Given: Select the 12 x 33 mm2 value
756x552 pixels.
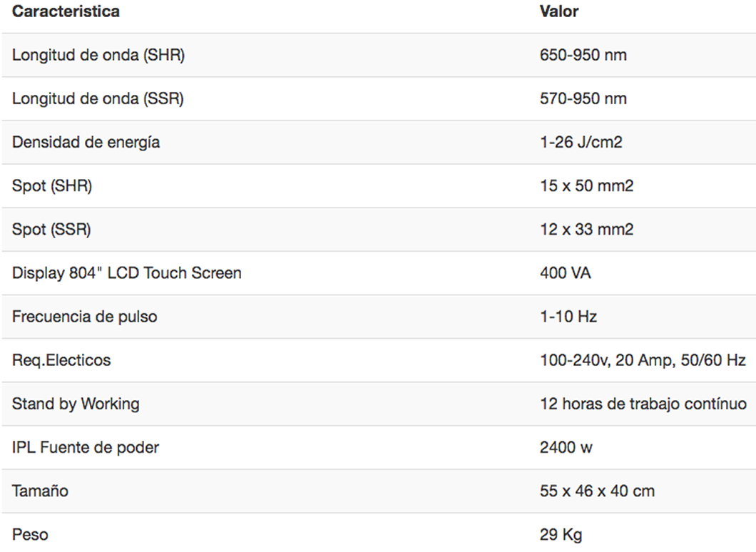Looking at the screenshot, I should click(587, 230).
